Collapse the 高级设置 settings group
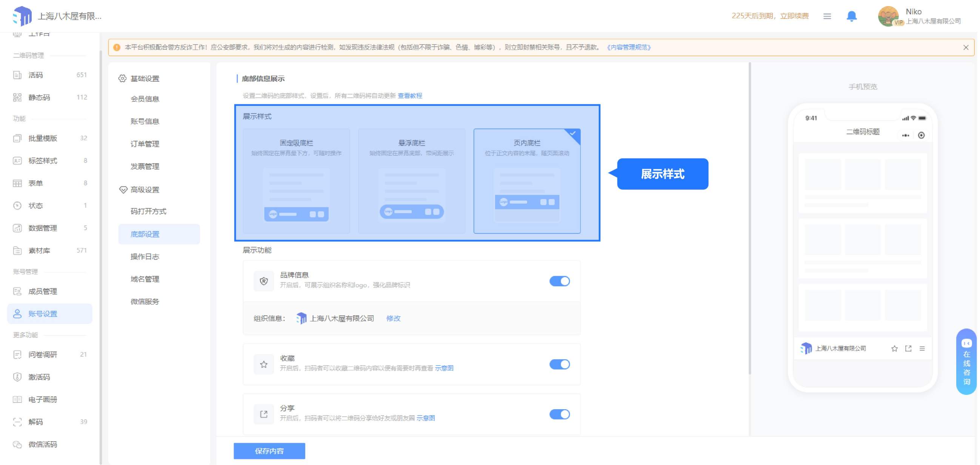This screenshot has width=980, height=465. pos(139,189)
